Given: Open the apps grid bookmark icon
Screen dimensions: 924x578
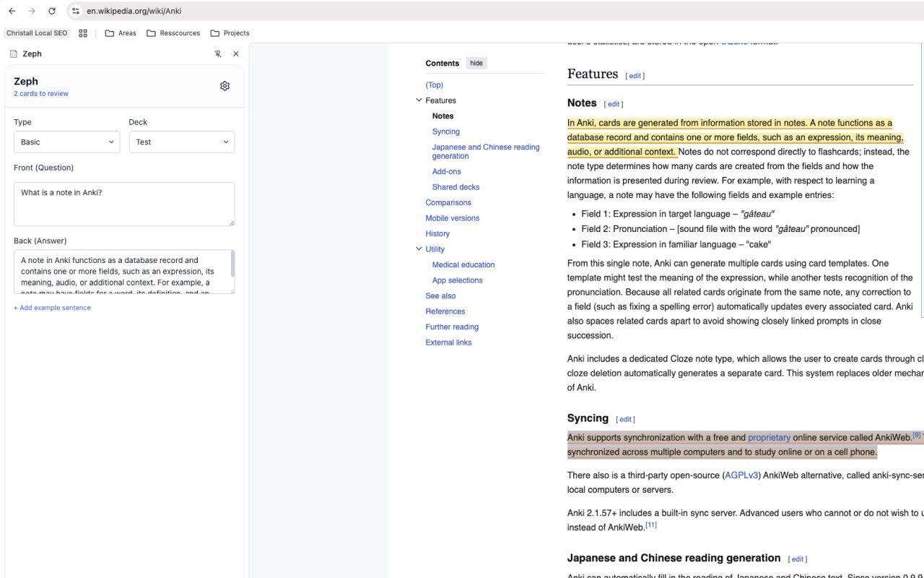Looking at the screenshot, I should 83,33.
